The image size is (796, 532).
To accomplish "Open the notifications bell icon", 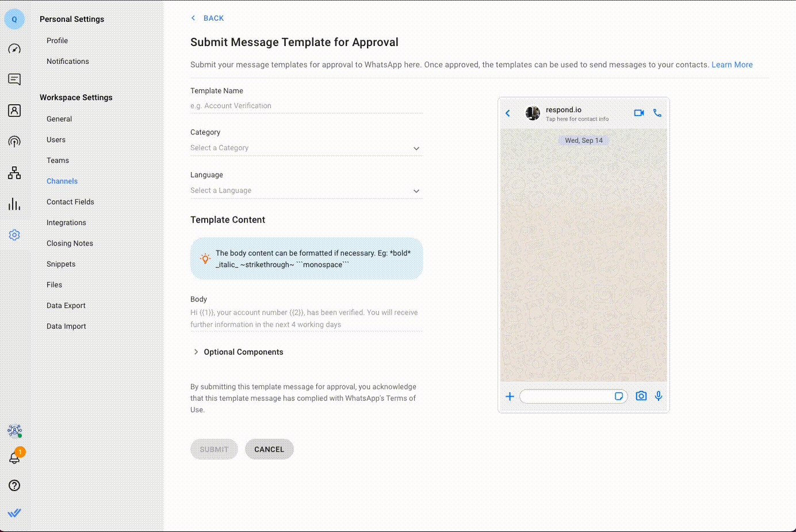I will [14, 458].
